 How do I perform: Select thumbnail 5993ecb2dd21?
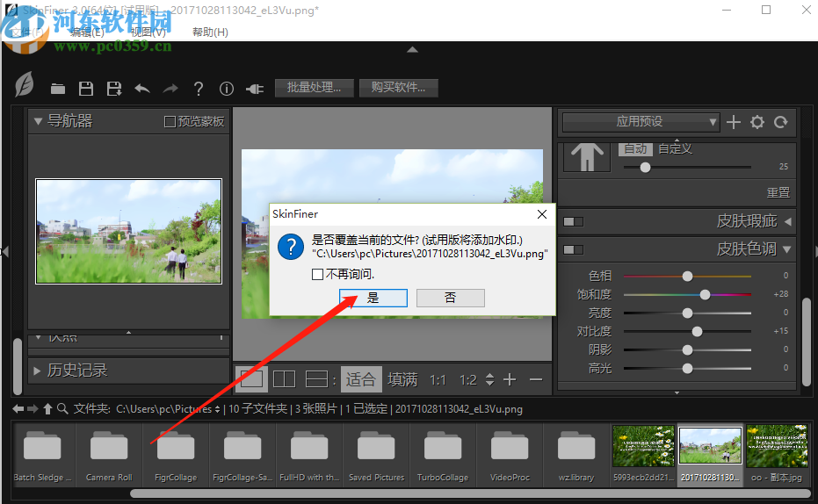coord(643,455)
